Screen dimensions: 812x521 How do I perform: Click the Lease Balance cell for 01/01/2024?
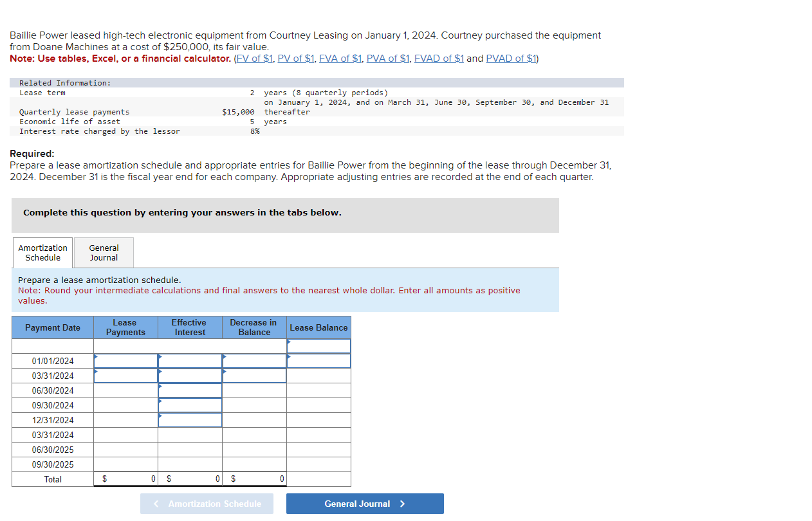click(x=318, y=361)
